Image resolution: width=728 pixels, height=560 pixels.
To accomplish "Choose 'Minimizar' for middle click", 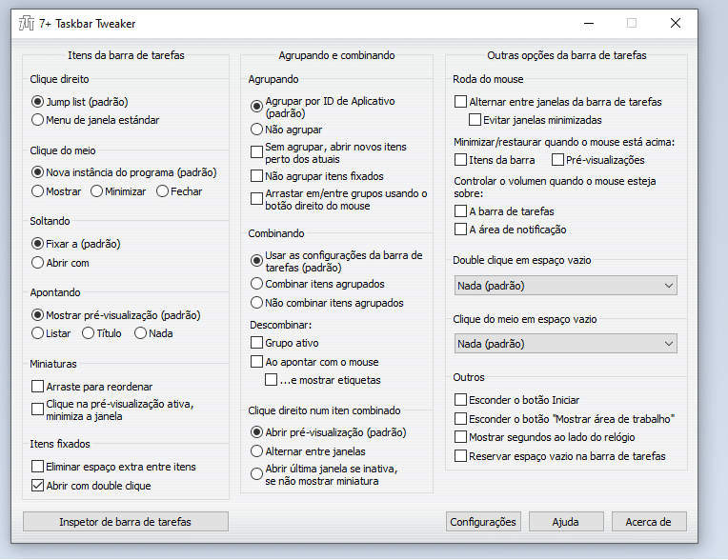I will 97,191.
